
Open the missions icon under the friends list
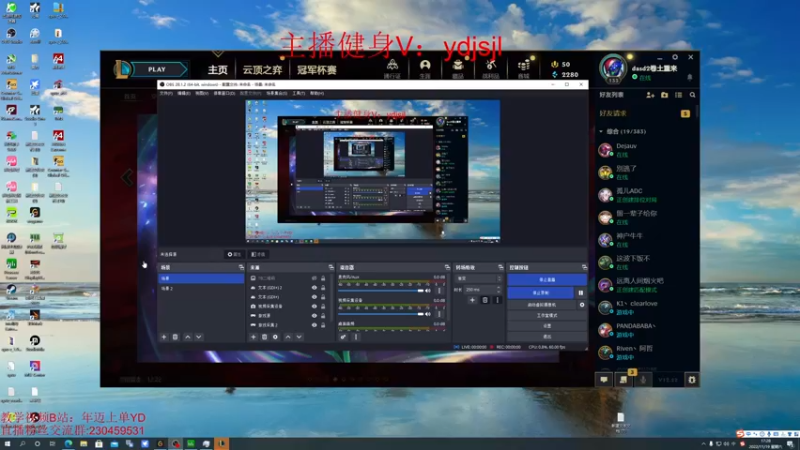coord(623,380)
